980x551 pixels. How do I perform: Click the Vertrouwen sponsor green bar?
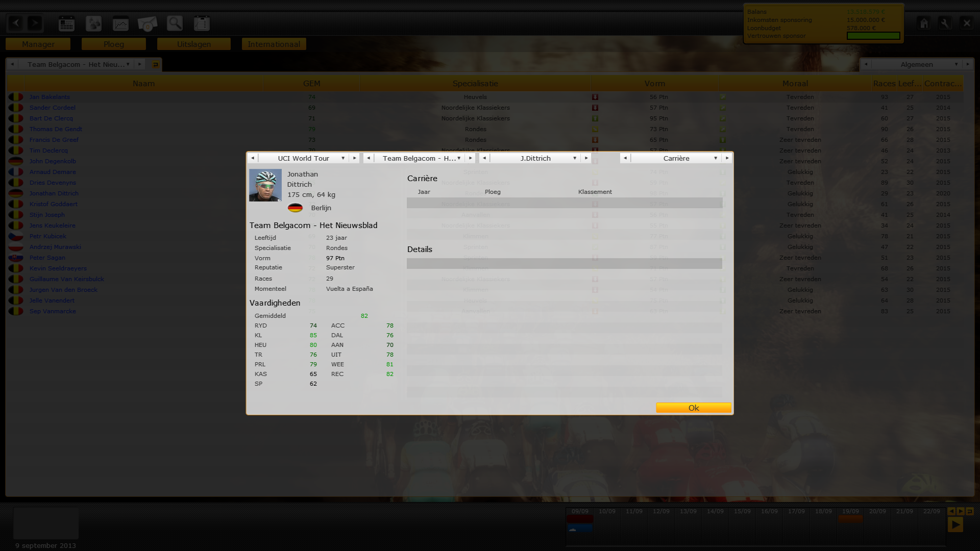(x=873, y=36)
